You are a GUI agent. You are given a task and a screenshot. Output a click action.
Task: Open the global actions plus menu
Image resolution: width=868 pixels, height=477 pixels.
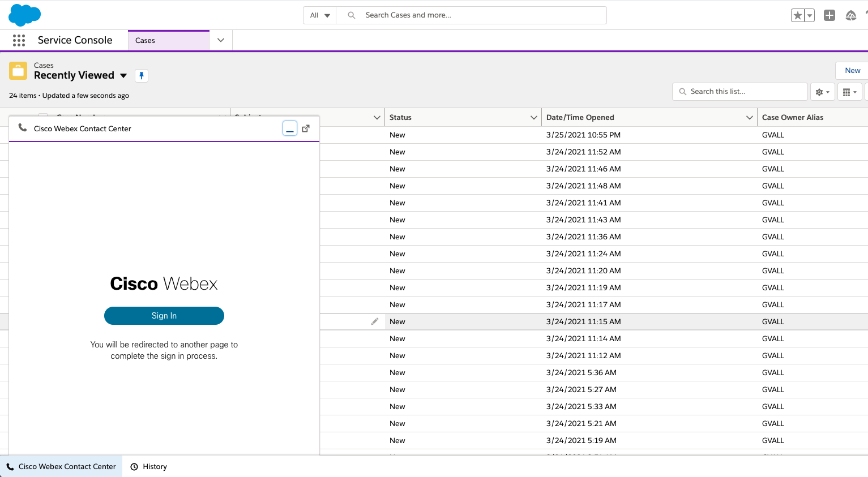[829, 16]
